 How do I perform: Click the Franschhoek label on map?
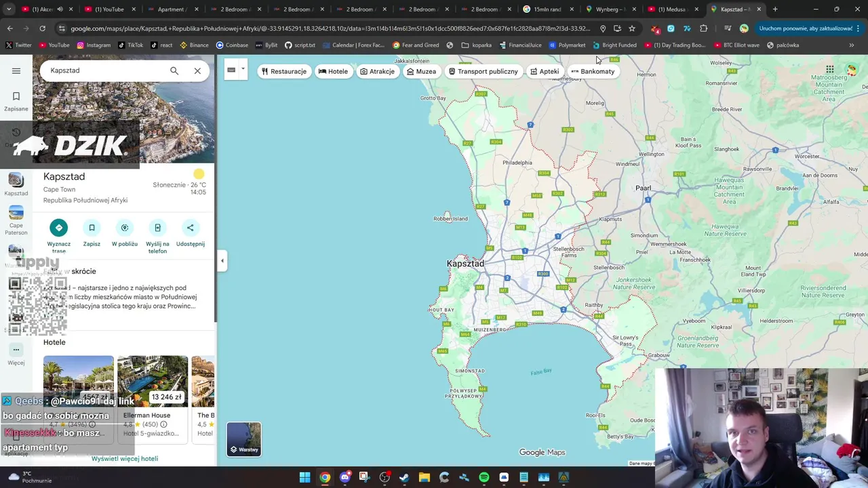pyautogui.click(x=695, y=260)
